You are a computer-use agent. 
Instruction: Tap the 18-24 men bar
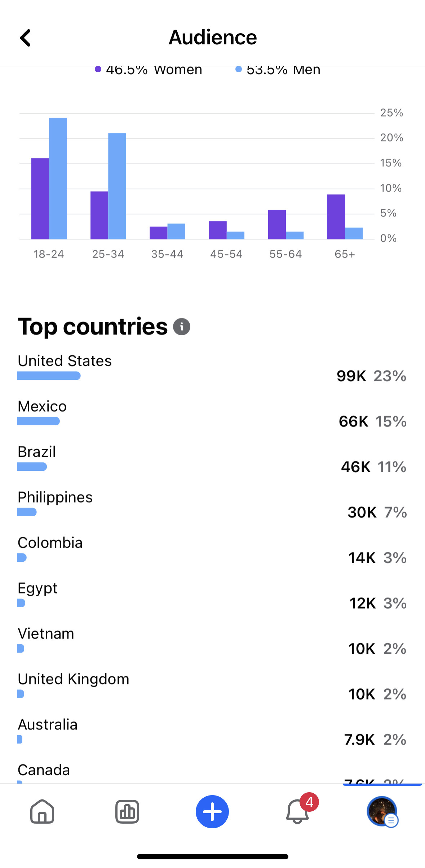[x=58, y=179]
